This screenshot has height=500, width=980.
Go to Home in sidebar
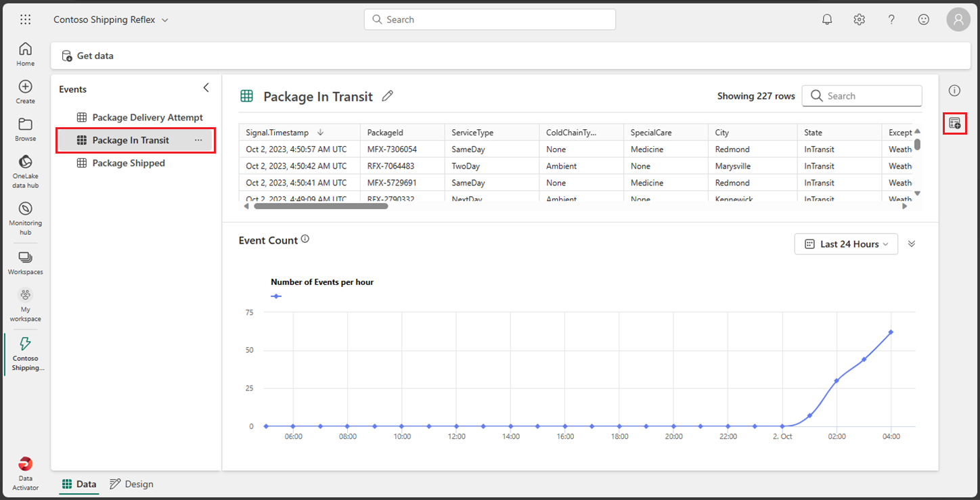click(25, 54)
